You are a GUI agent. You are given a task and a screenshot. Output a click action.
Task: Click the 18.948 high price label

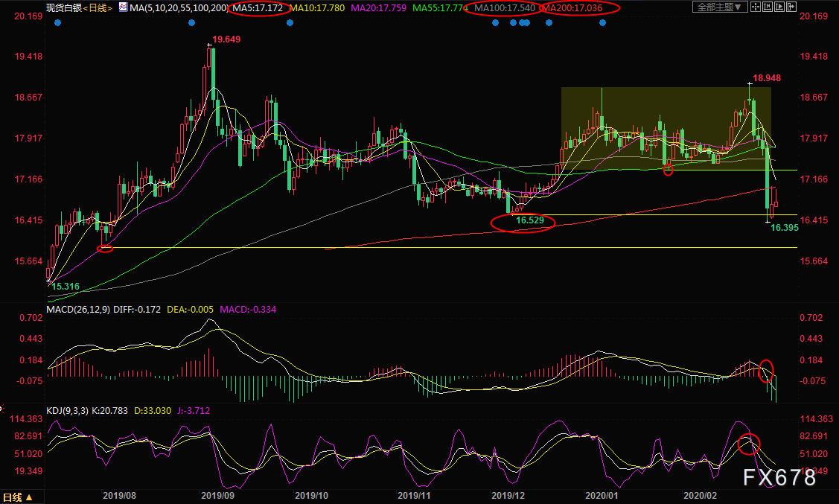(x=767, y=78)
